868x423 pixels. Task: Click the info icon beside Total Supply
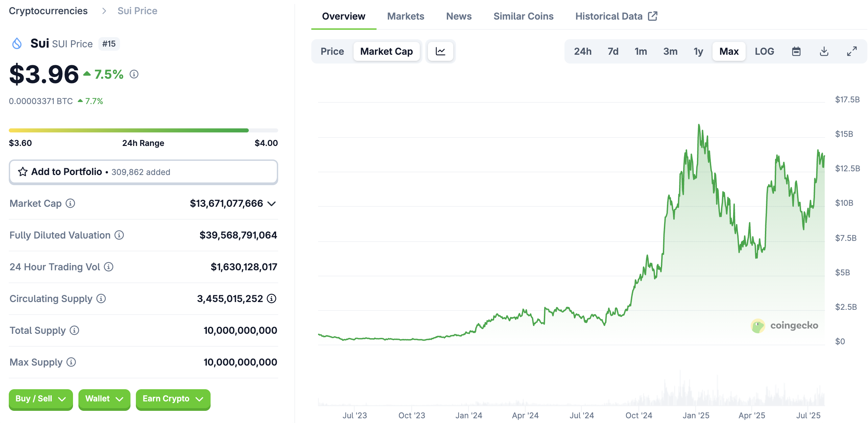click(74, 330)
